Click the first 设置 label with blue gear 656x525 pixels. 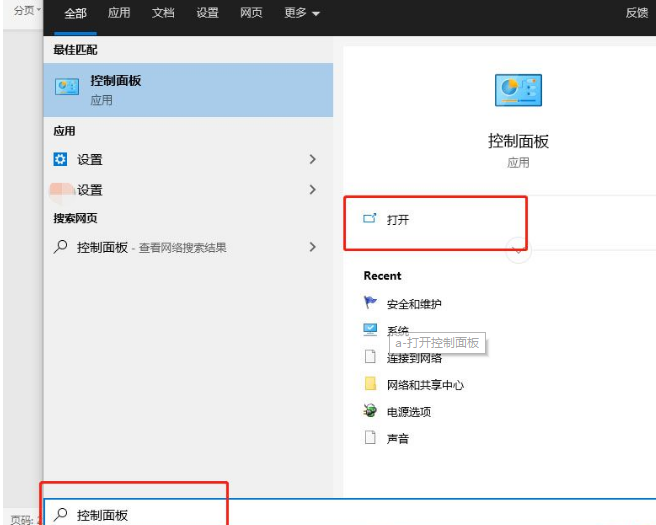[x=90, y=159]
